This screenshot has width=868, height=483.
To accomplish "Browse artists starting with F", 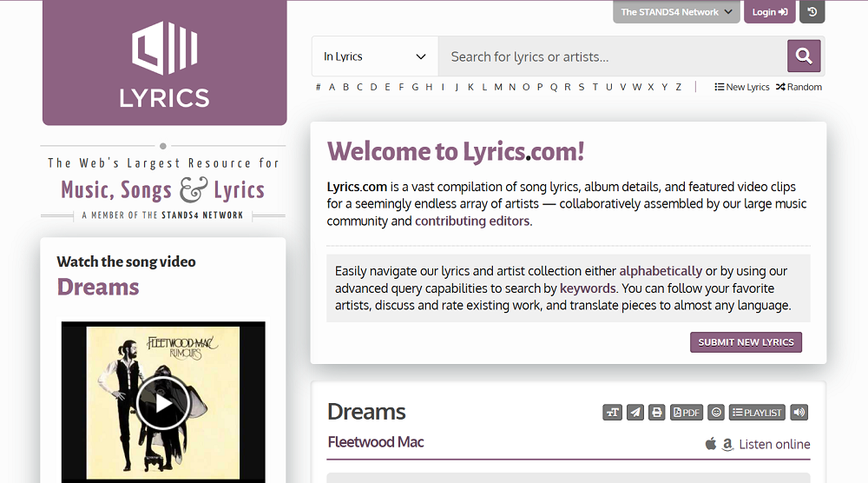I will 401,87.
